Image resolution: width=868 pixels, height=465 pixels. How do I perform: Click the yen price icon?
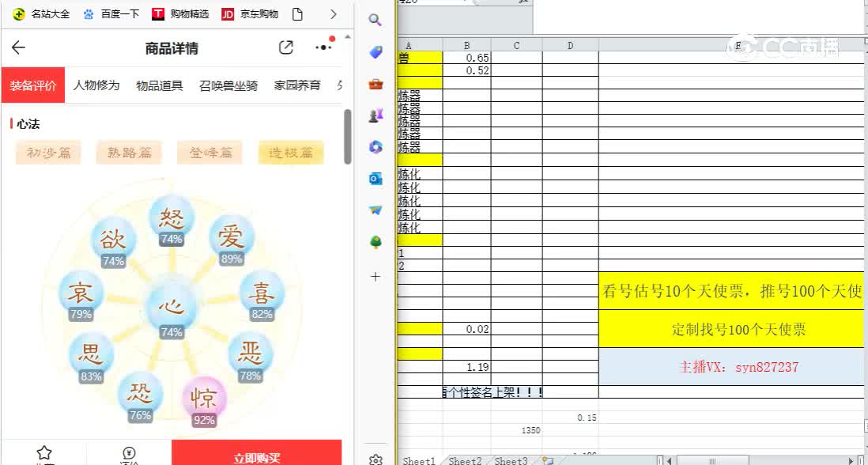click(x=129, y=453)
